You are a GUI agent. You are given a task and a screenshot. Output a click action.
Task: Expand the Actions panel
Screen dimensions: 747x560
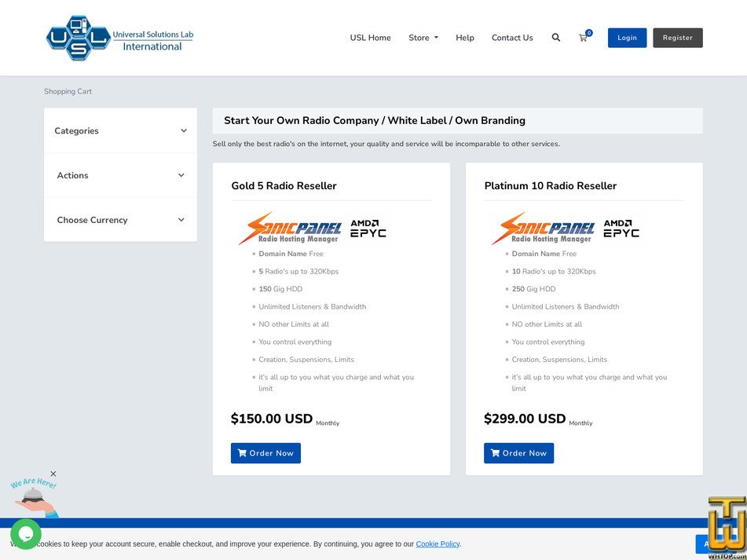click(120, 175)
